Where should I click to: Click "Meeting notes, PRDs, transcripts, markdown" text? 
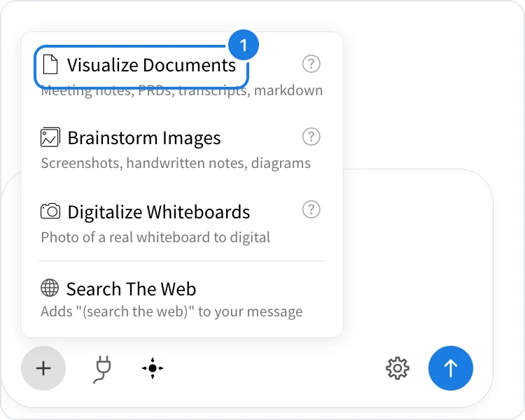(182, 90)
